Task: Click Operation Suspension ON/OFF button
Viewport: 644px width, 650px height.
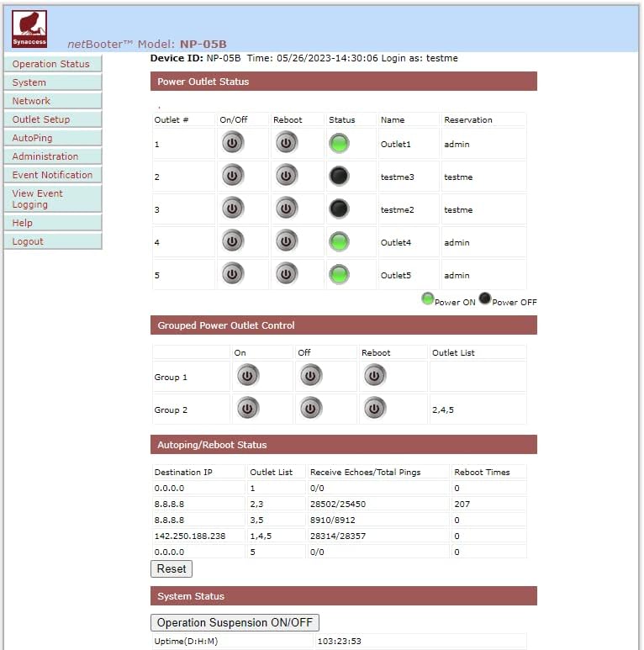Action: [235, 622]
